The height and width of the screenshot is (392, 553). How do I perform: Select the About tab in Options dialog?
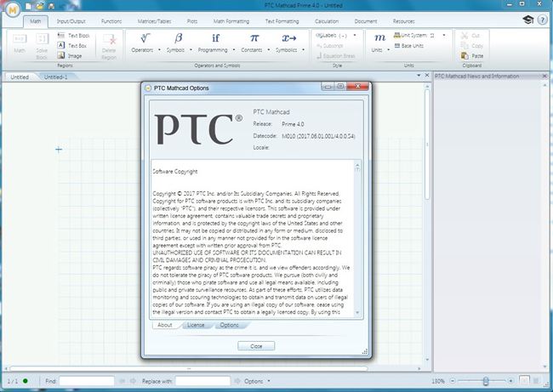pos(165,325)
